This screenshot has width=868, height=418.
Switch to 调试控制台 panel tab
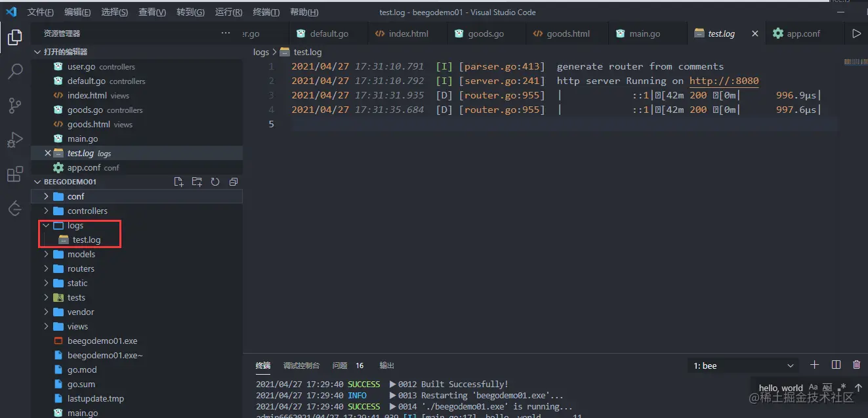[301, 366]
